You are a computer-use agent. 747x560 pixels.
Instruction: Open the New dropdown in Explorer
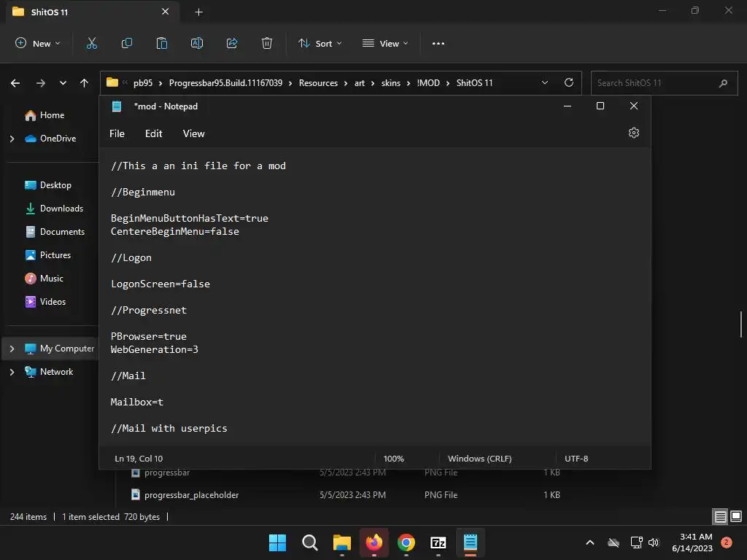click(38, 43)
